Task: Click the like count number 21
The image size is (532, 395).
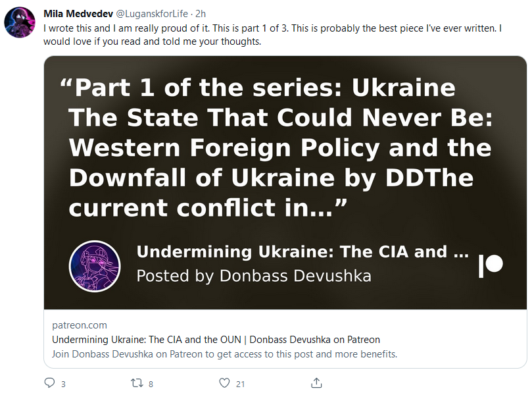Action: coord(240,384)
